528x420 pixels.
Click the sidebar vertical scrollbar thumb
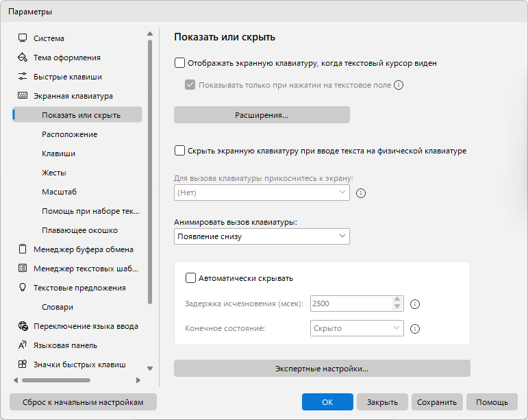[150, 172]
